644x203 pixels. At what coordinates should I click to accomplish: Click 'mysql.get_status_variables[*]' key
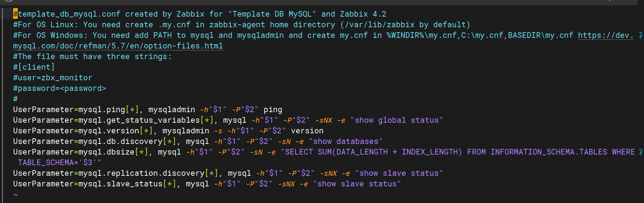(x=146, y=120)
